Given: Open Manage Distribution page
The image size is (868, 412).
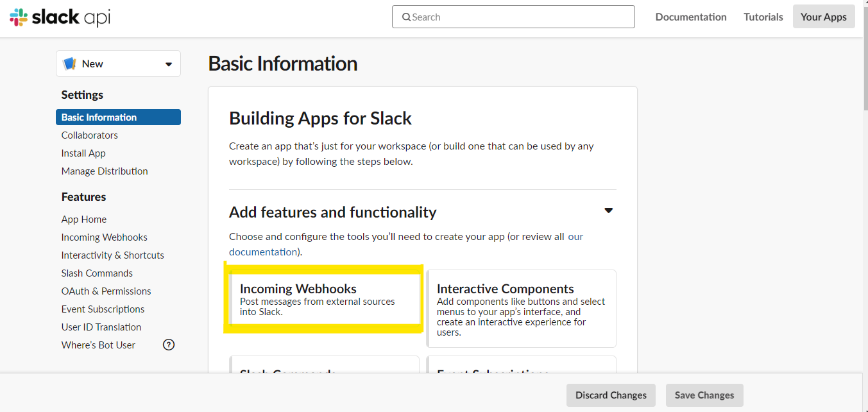Looking at the screenshot, I should coord(105,171).
